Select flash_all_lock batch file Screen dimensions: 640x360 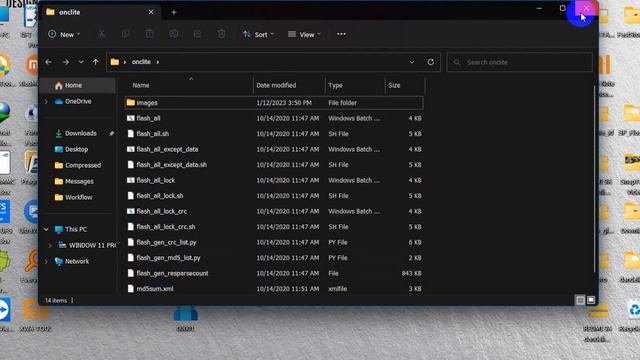(x=273, y=180)
